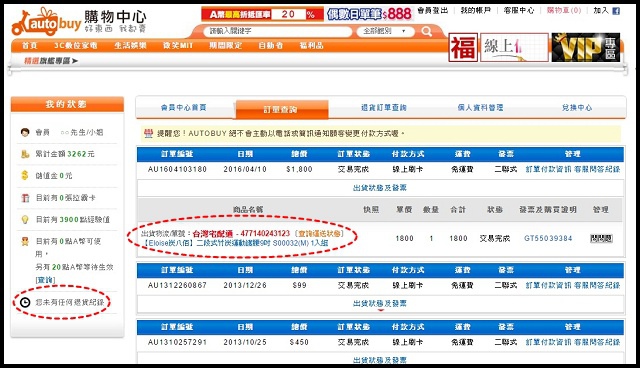
Task: Click the magnifier search icon
Action: coord(427,31)
